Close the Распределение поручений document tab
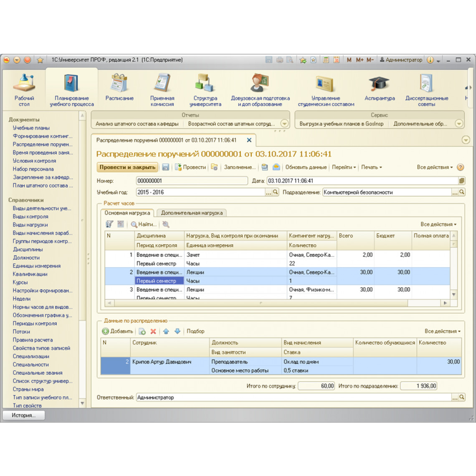Viewport: 476px width, 476px height. (249, 140)
